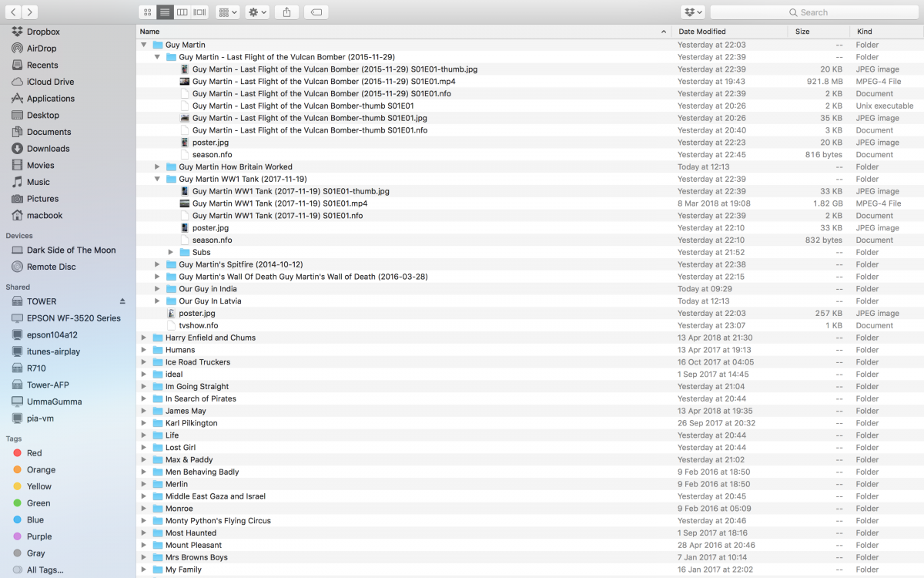Expand Guy Martin How Britain Worked folder
The height and width of the screenshot is (578, 924).
tap(157, 166)
